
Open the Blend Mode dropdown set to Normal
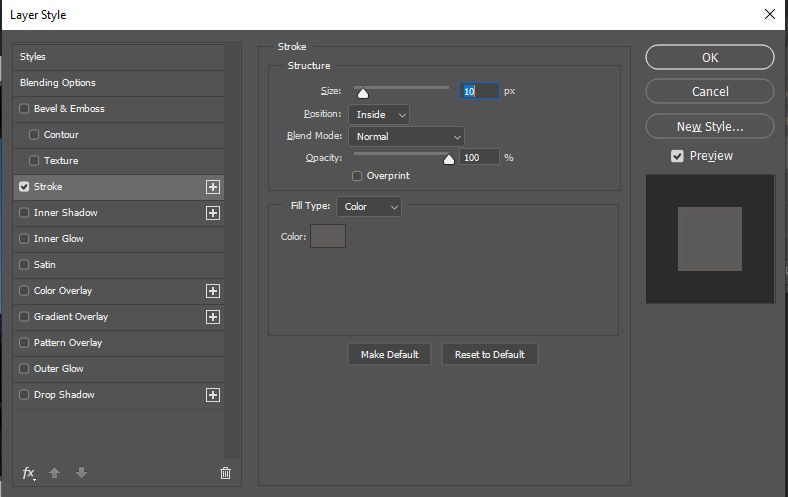click(x=406, y=137)
